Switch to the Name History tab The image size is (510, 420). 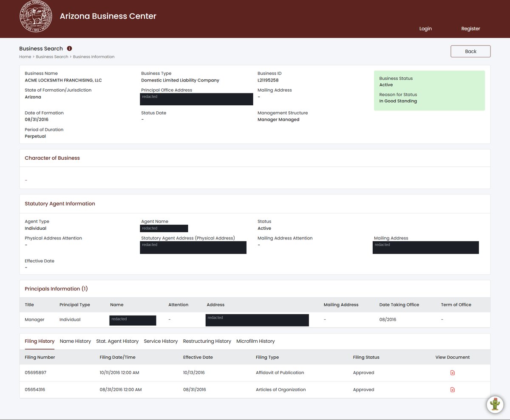pos(75,341)
